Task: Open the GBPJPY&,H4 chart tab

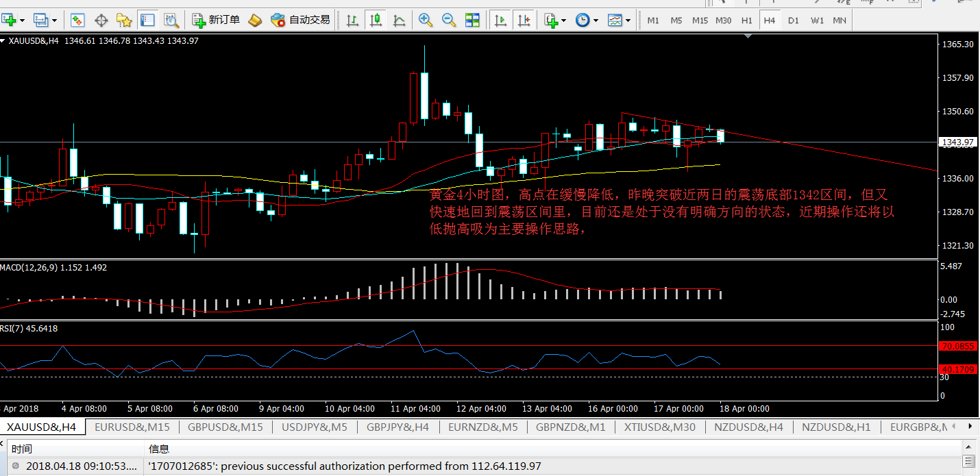Action: [x=397, y=427]
